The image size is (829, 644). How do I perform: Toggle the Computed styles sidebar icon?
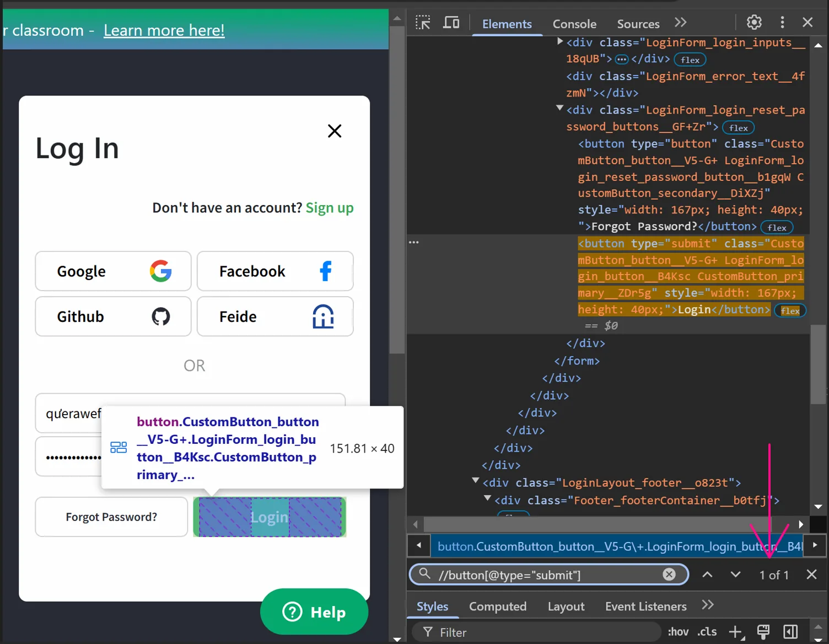click(790, 632)
